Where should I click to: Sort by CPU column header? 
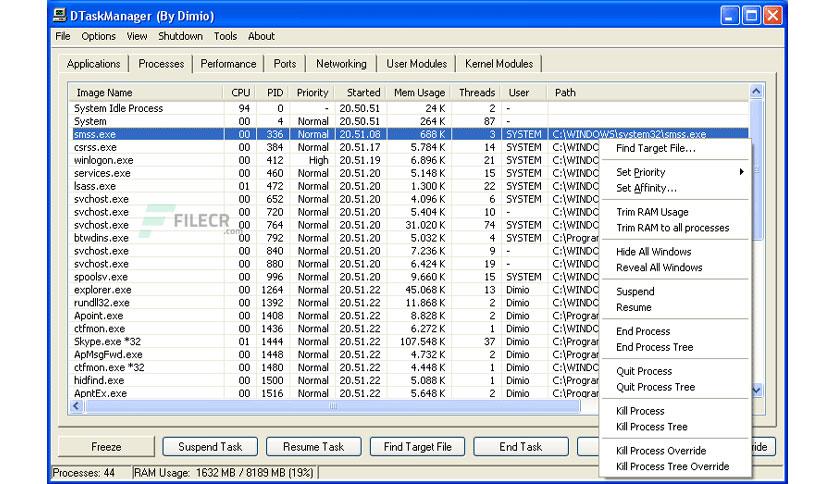pos(239,93)
